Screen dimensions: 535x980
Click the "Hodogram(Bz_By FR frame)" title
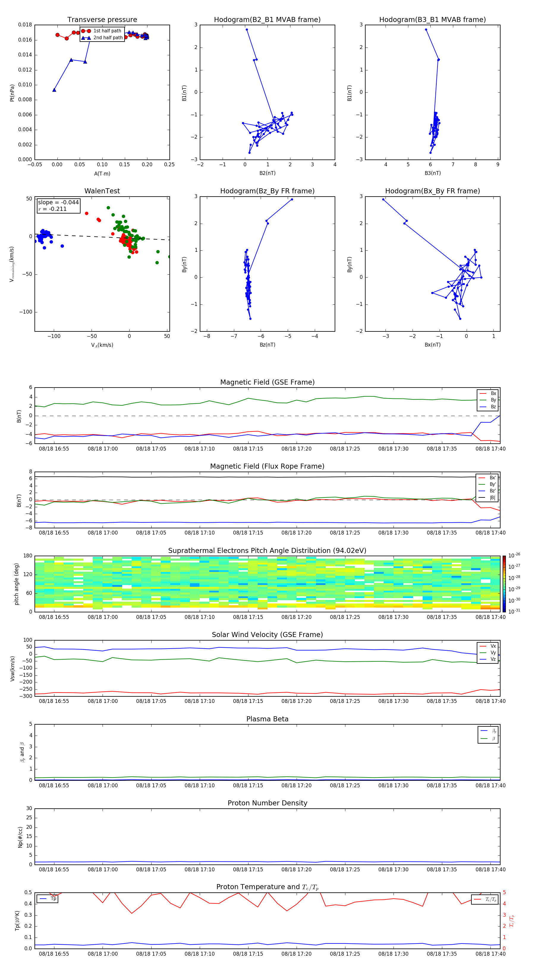pos(267,191)
